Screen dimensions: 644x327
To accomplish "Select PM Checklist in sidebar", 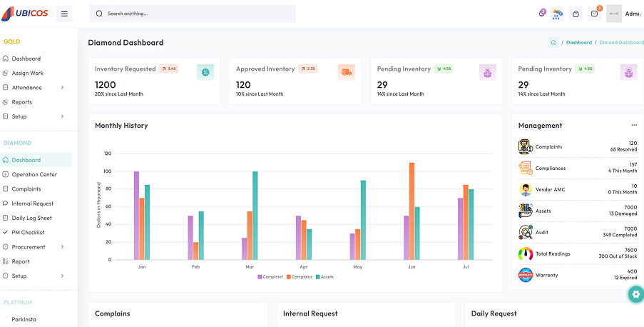I will point(28,232).
